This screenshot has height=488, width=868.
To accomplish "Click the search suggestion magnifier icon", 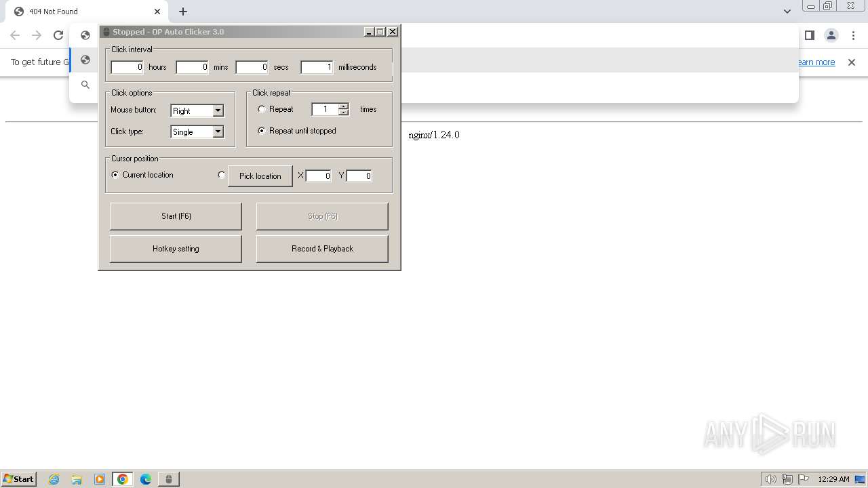I will (x=85, y=85).
